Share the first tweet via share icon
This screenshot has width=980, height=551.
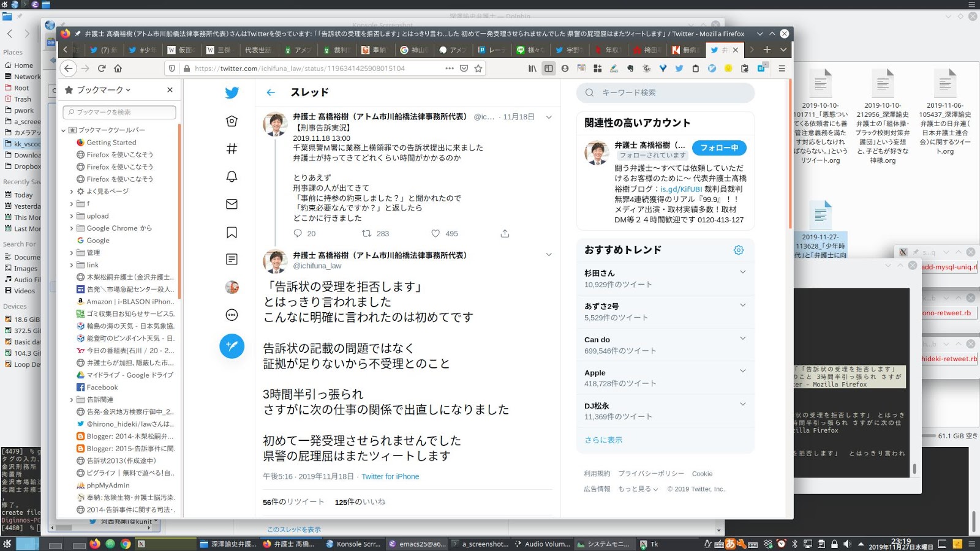(505, 233)
